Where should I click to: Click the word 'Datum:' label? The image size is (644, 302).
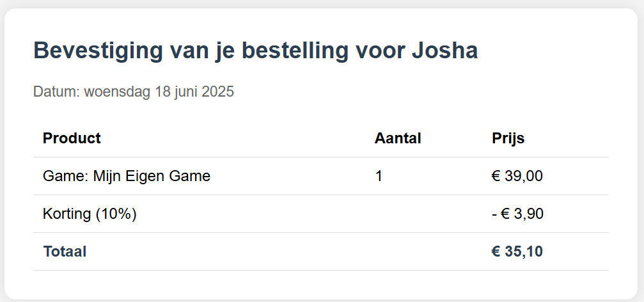pos(57,91)
